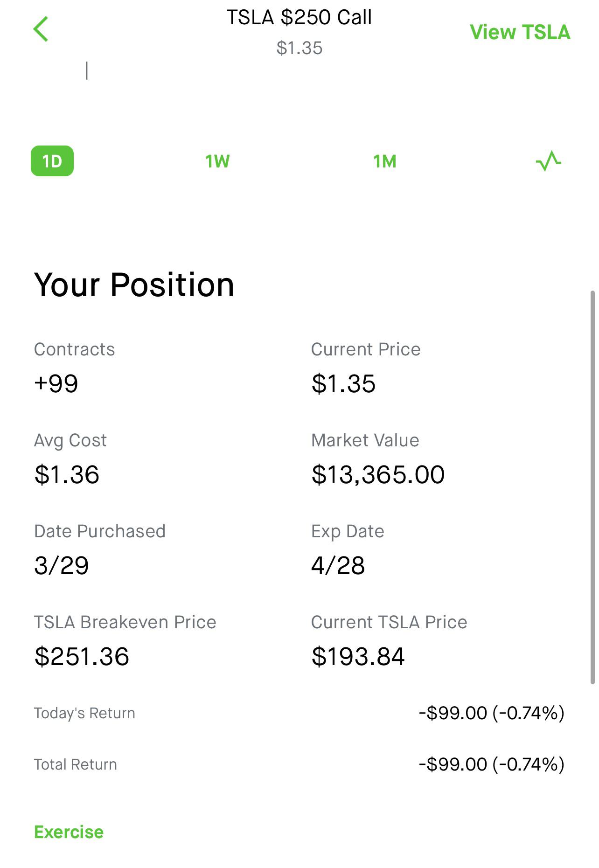Click the chart line marker

click(x=87, y=70)
